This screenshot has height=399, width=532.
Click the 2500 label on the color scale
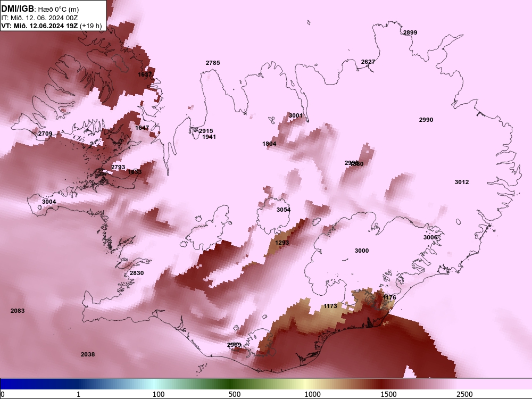click(x=465, y=394)
